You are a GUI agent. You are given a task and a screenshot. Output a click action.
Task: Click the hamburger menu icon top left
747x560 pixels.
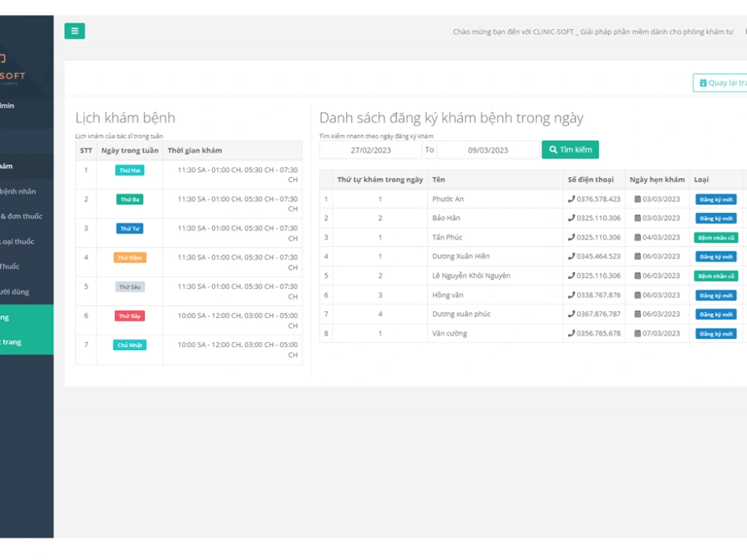click(x=75, y=31)
